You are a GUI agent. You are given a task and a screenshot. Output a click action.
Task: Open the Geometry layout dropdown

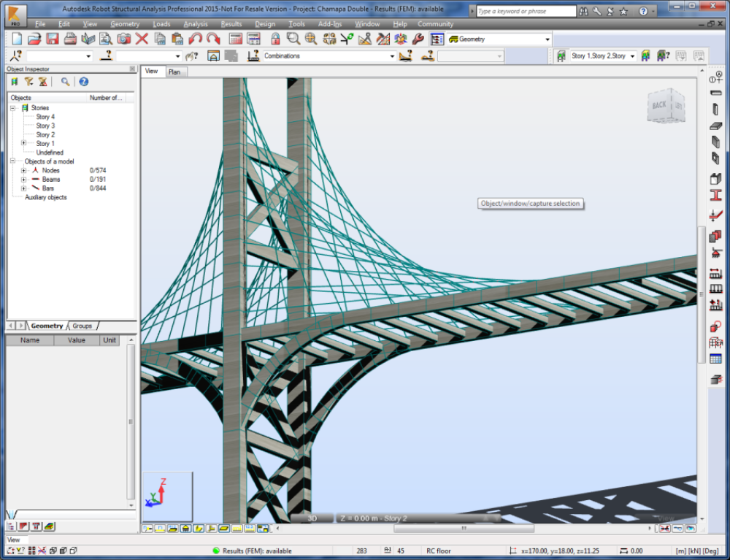point(547,39)
